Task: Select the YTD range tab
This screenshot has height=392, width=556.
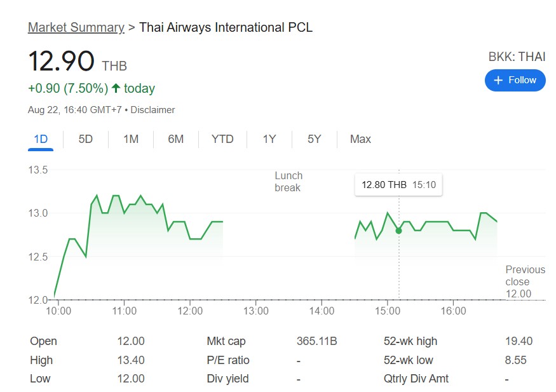Action: 222,139
